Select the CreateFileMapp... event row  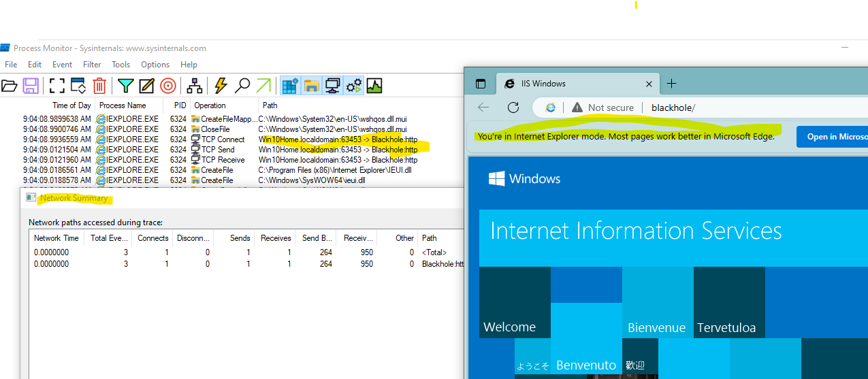[x=231, y=118]
